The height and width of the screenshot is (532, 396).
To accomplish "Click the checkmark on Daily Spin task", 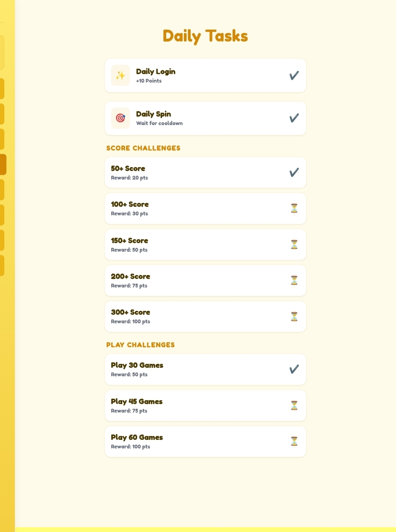I will tap(294, 118).
